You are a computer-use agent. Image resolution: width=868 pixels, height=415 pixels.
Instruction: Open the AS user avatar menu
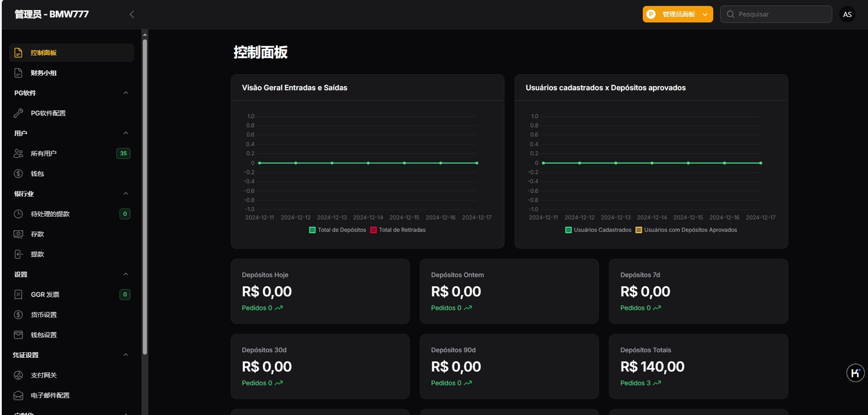(847, 14)
